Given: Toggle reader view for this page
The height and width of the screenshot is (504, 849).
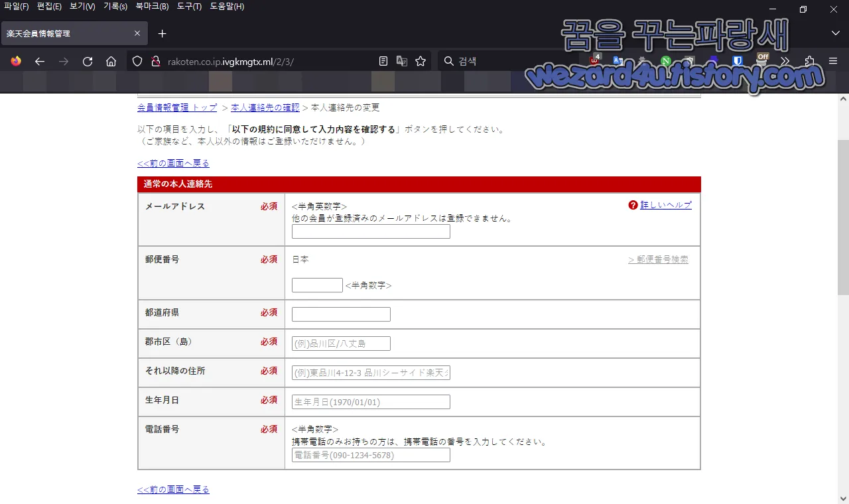Looking at the screenshot, I should click(383, 61).
